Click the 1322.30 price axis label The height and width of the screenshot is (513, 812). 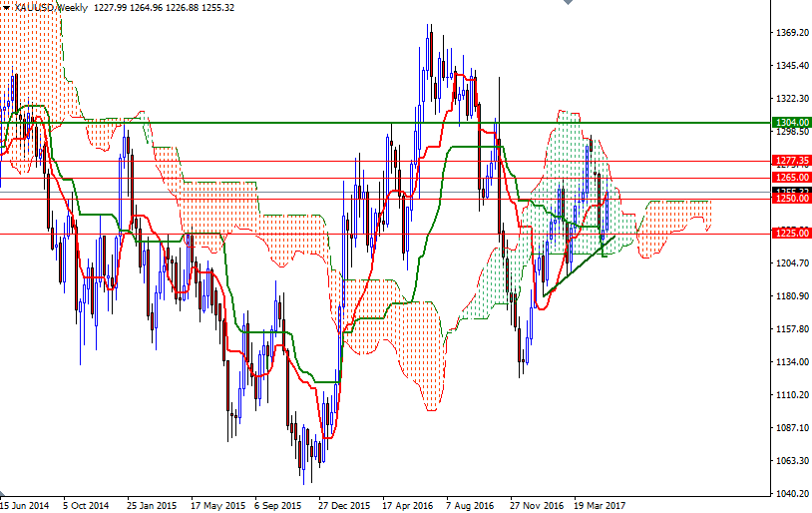coord(792,99)
